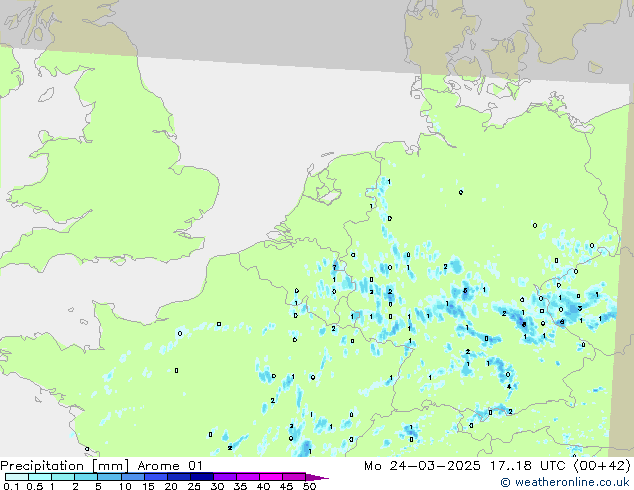Click the legend scale label "10"
Image resolution: width=634 pixels, height=490 pixels.
point(125,486)
